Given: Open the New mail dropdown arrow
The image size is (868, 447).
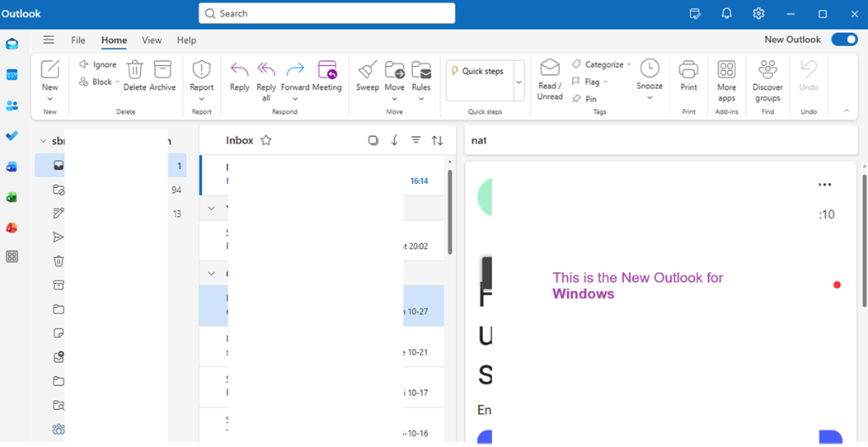Looking at the screenshot, I should pyautogui.click(x=49, y=99).
